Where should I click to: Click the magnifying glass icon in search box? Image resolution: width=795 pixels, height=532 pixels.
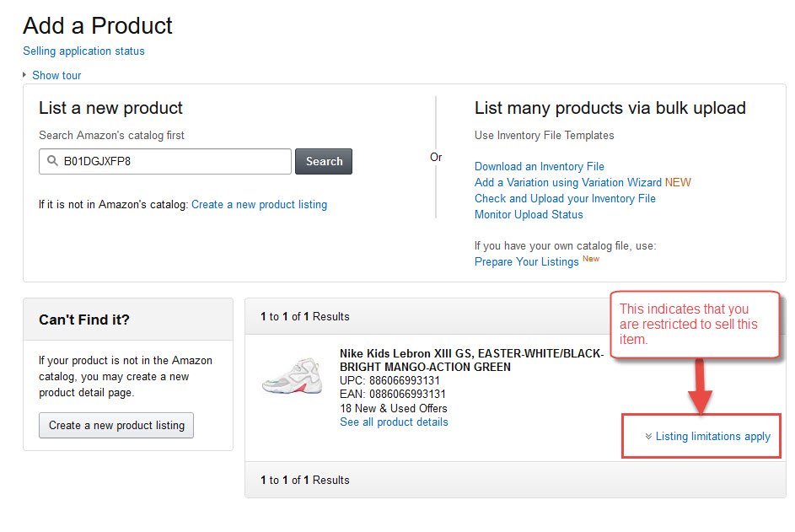pos(52,161)
